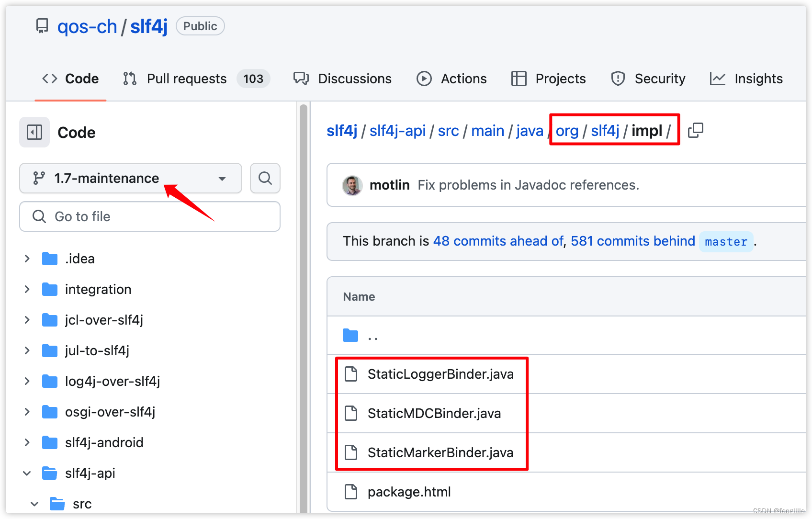Image resolution: width=812 pixels, height=519 pixels.
Task: Open the 1.7-maintenance branch dropdown
Action: [131, 178]
